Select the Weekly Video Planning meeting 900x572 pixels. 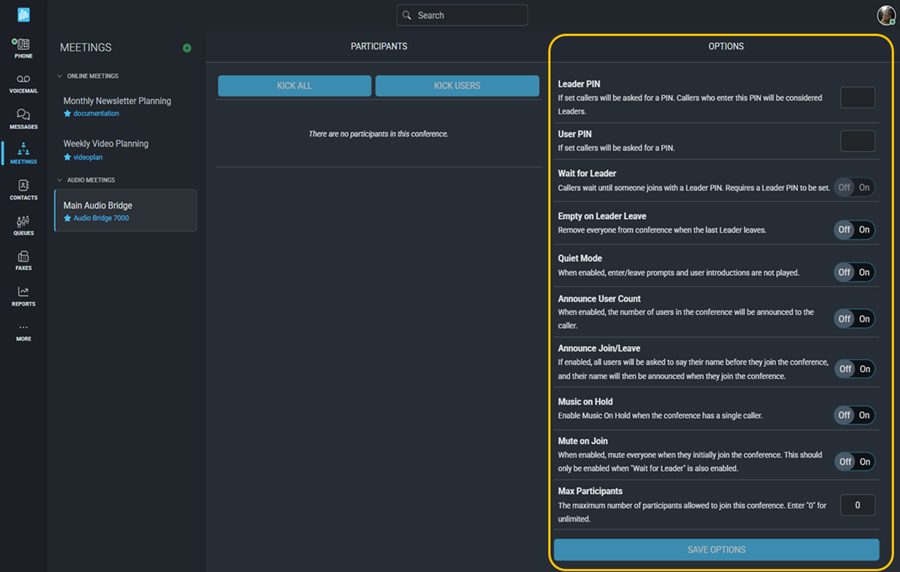106,144
